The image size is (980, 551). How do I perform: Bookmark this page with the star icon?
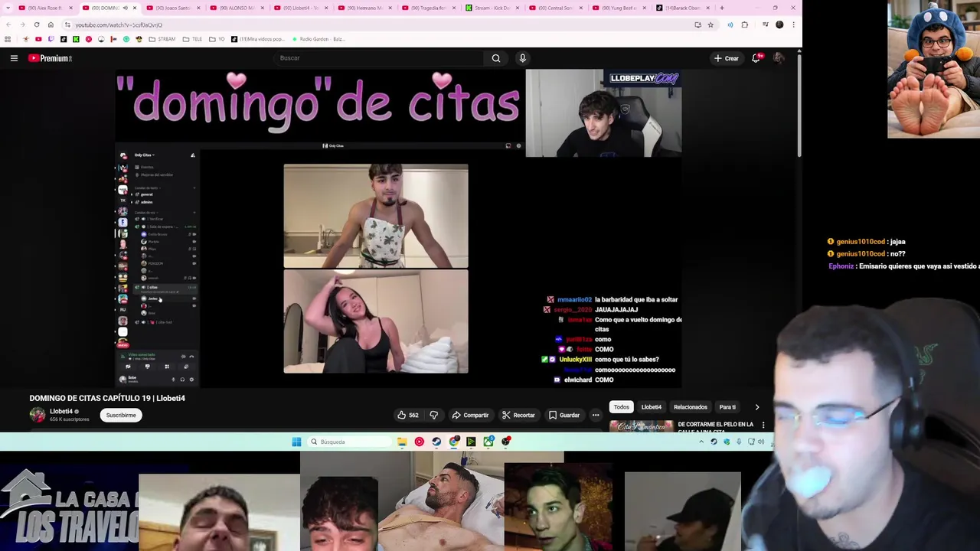(x=710, y=24)
